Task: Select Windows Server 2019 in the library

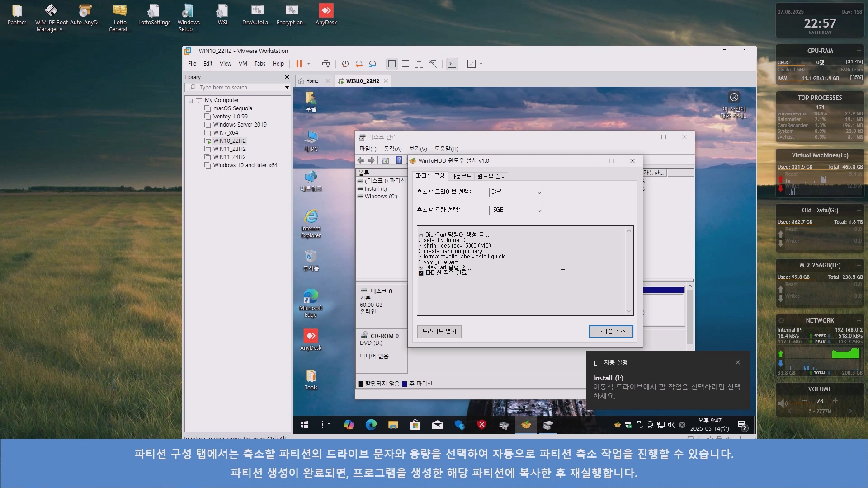Action: tap(240, 125)
